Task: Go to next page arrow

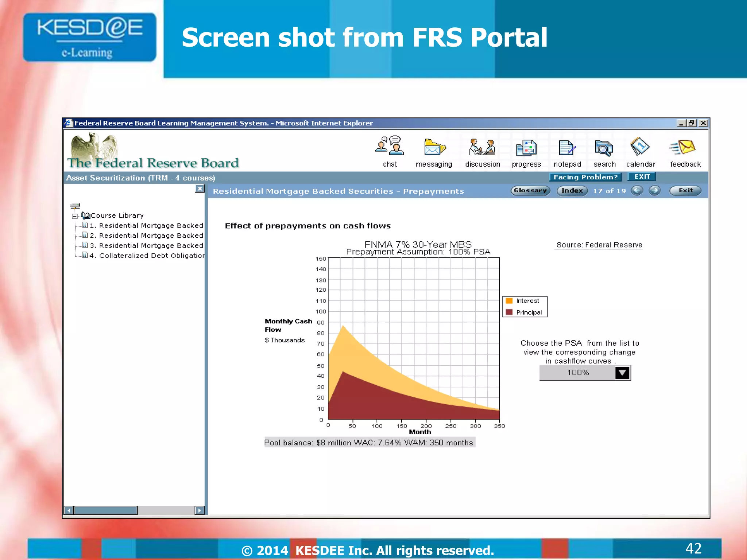Action: click(655, 190)
